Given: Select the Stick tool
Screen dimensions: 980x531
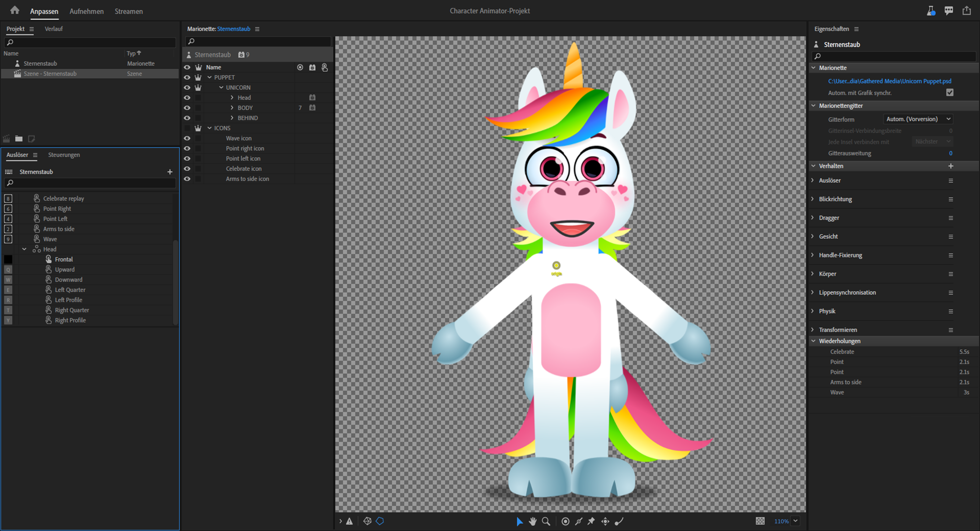Looking at the screenshot, I should pos(578,521).
